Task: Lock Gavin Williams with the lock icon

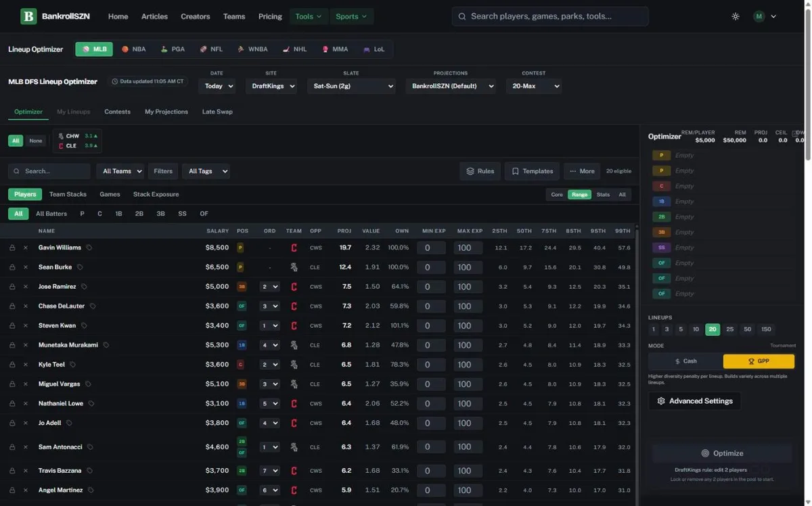Action: pos(12,248)
